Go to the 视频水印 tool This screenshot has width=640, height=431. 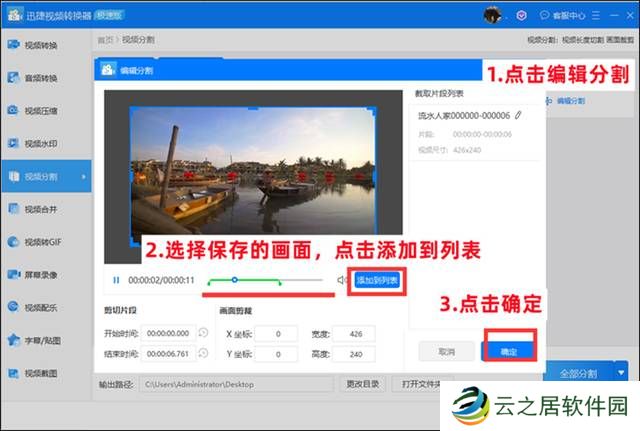click(40, 143)
